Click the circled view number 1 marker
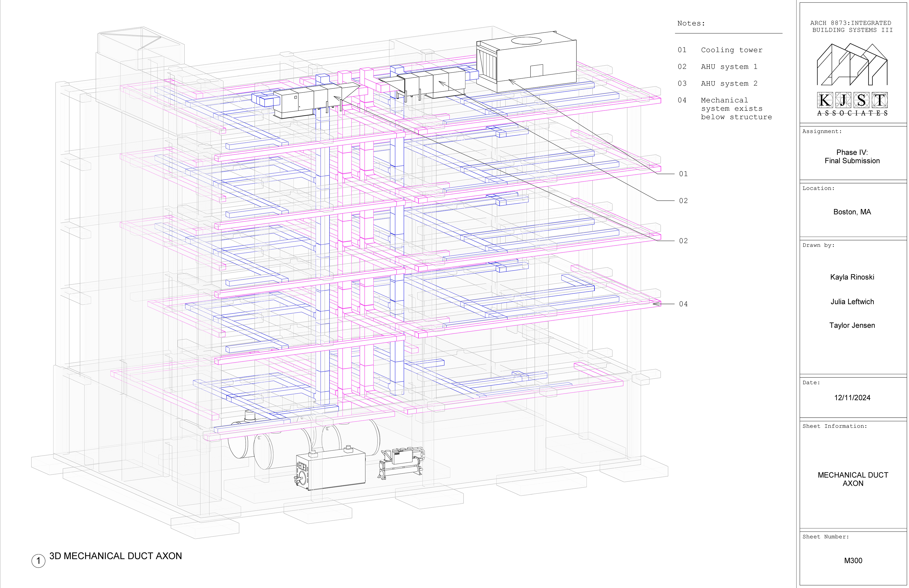 click(x=38, y=561)
